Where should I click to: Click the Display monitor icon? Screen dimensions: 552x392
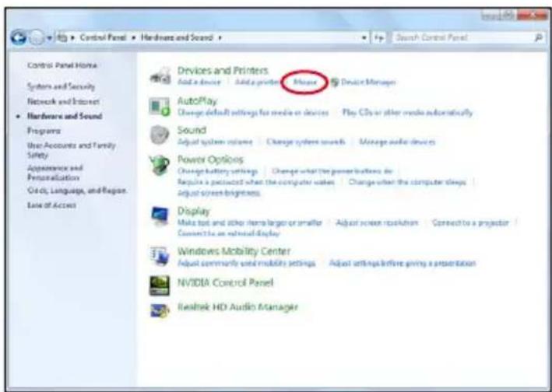[x=160, y=215]
